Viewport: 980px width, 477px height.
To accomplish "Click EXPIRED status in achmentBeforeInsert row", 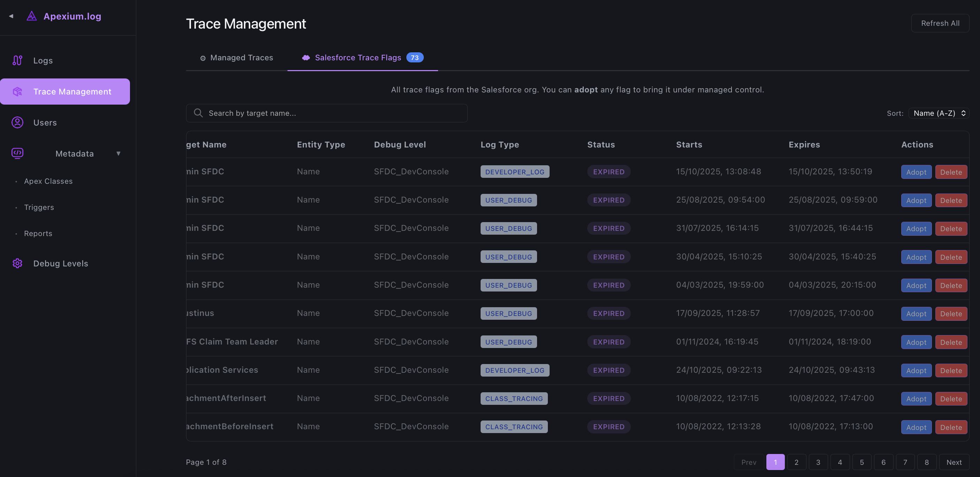I will (x=609, y=427).
